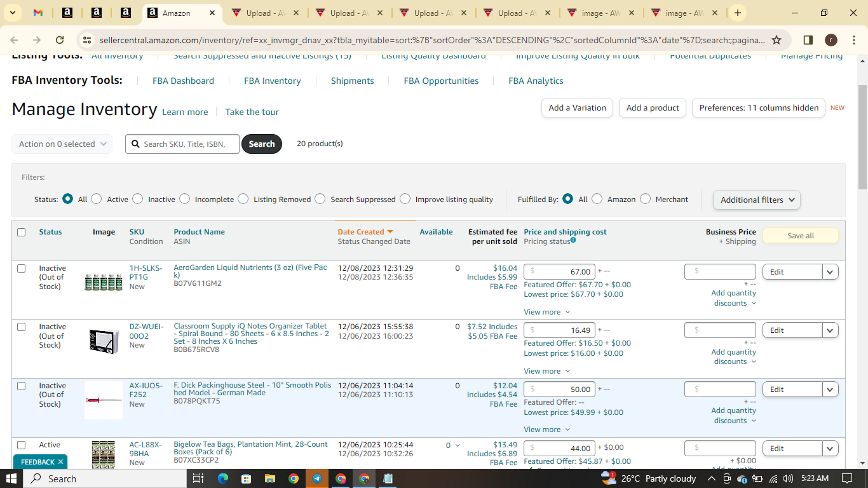Viewport: 868px width, 488px height.
Task: Bookmark this page with the star icon
Action: (x=776, y=40)
